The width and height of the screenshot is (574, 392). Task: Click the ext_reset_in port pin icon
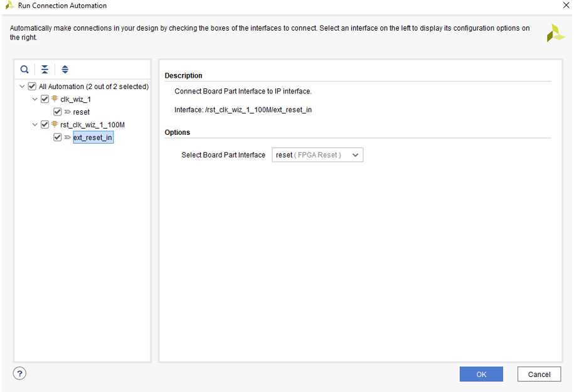pos(67,137)
